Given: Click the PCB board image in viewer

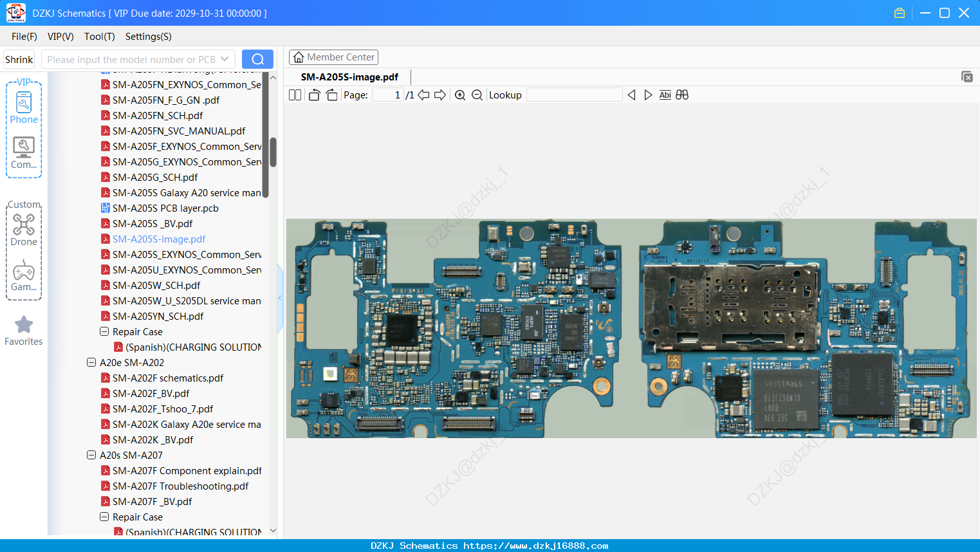Looking at the screenshot, I should 631,328.
